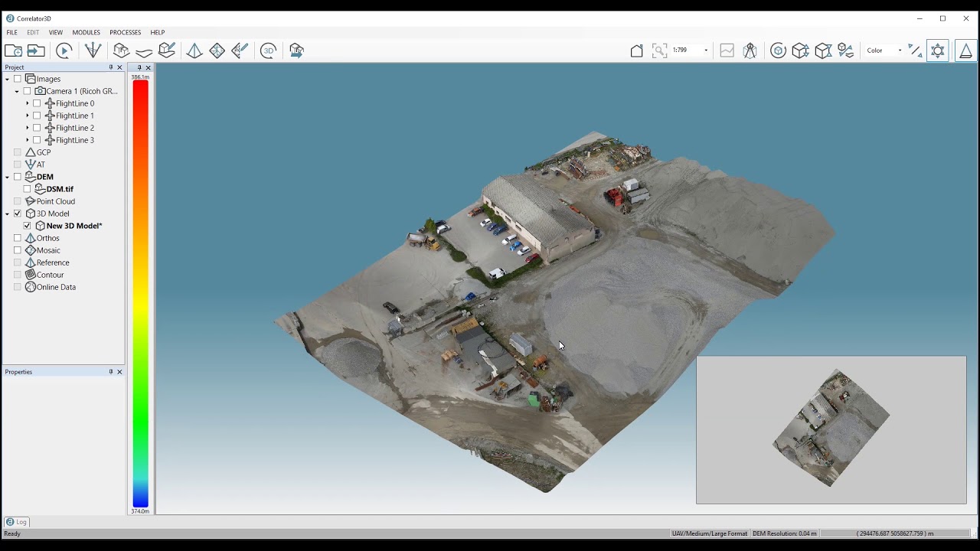Click the Run All Processes play icon

point(64,51)
